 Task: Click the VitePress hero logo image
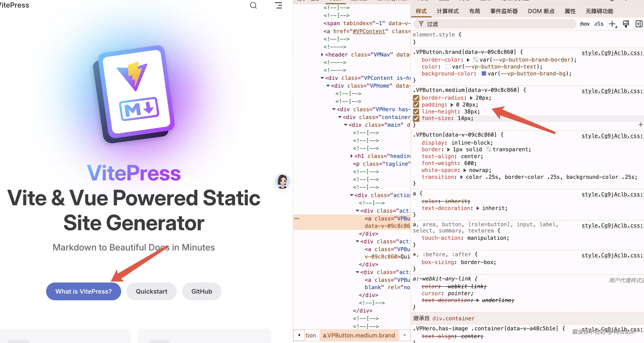coord(134,94)
